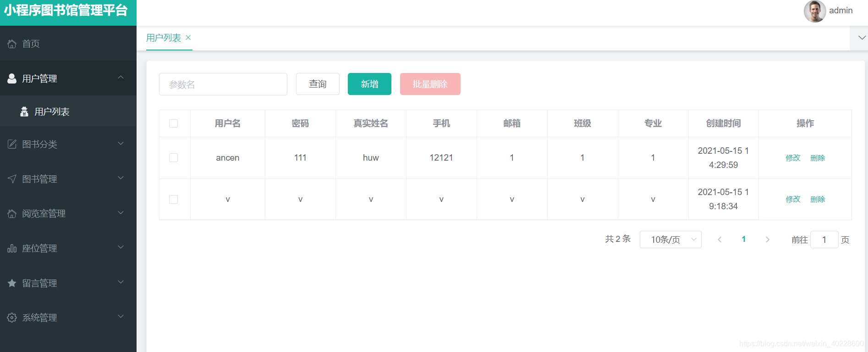Image resolution: width=868 pixels, height=352 pixels.
Task: Click the 用户名 column header
Action: point(228,123)
